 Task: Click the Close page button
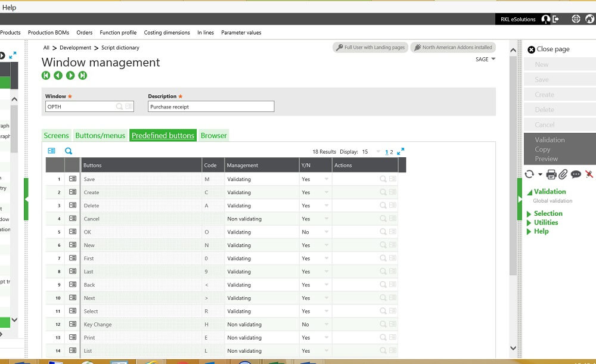(x=548, y=49)
